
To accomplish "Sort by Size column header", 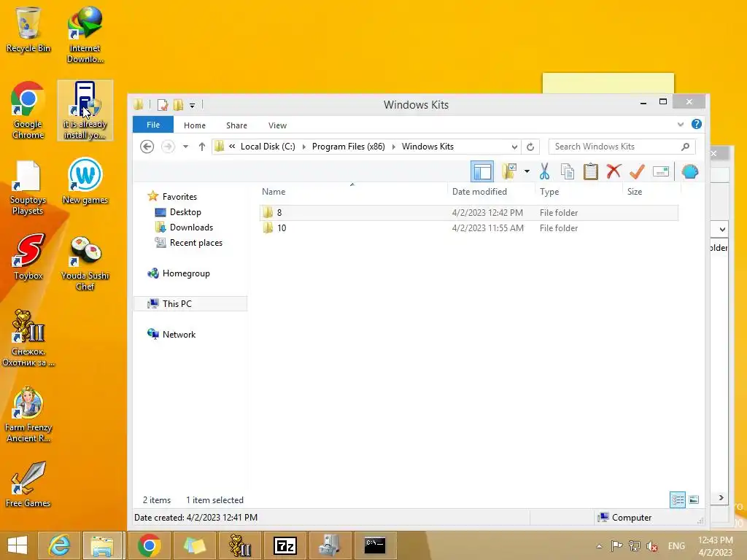I will point(634,192).
